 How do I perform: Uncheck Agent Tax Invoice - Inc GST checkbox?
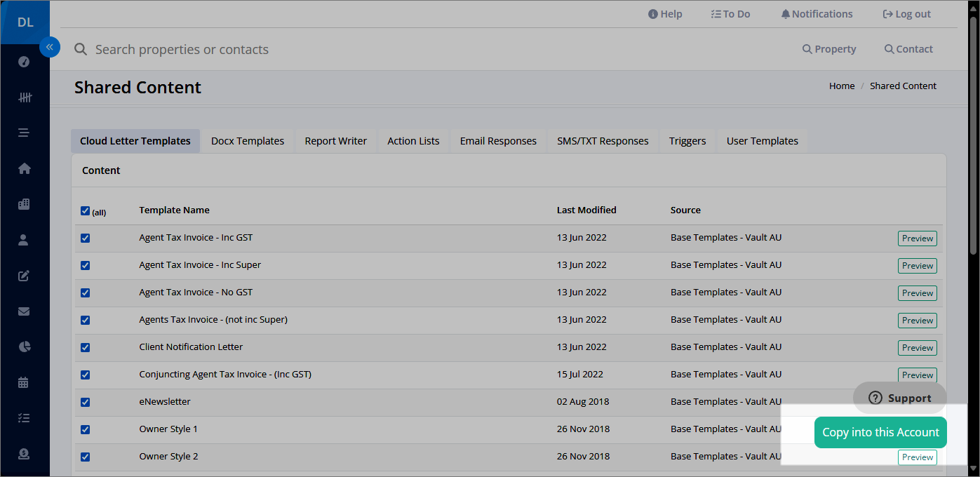pyautogui.click(x=85, y=238)
